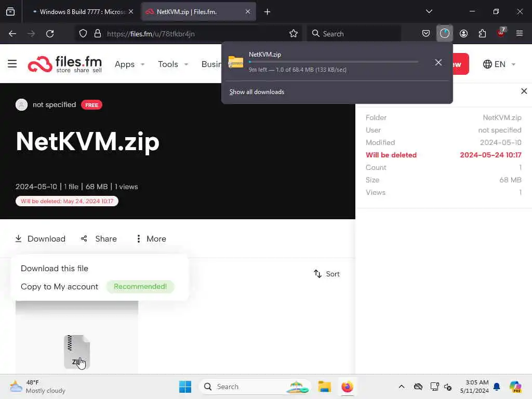Click the Size value 68 MB
532x399 pixels.
coord(510,180)
